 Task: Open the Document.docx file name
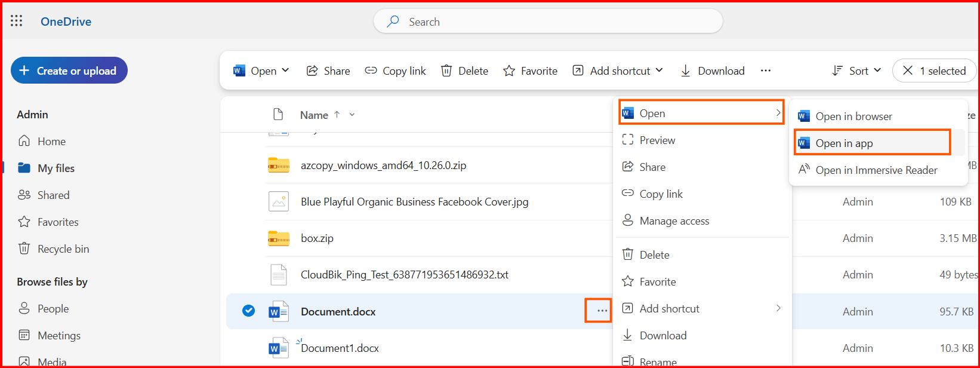pos(338,312)
